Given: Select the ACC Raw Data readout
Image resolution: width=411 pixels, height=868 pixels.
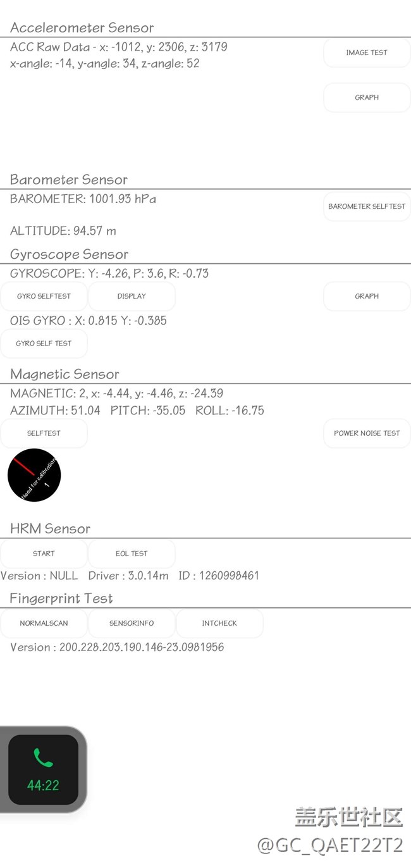Looking at the screenshot, I should 119,47.
